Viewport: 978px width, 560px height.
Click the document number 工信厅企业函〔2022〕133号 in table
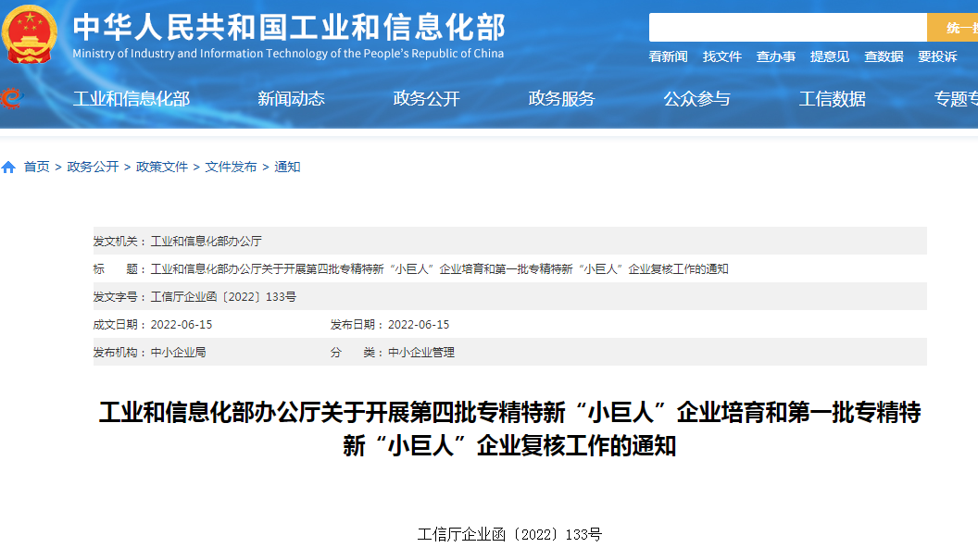[x=223, y=297]
